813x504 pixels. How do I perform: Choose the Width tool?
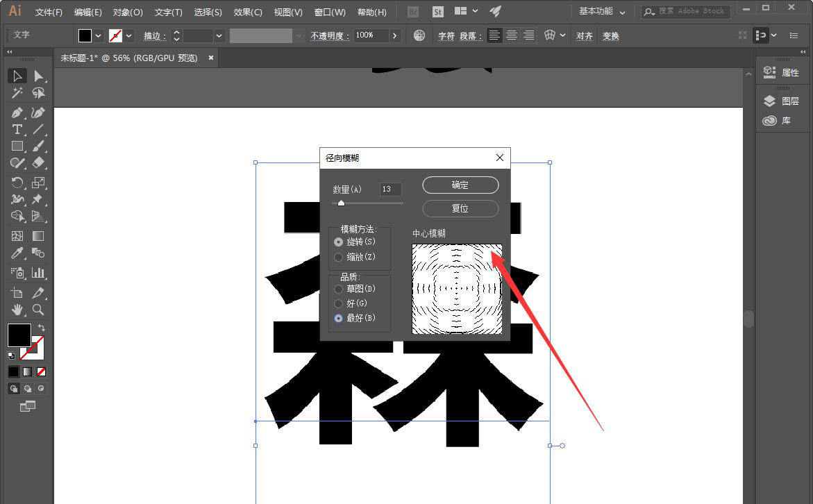17,199
